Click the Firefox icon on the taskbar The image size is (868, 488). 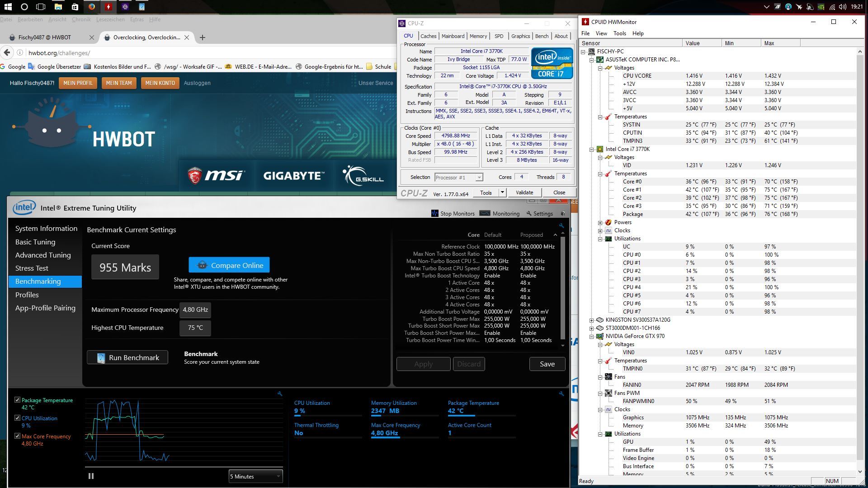(92, 7)
